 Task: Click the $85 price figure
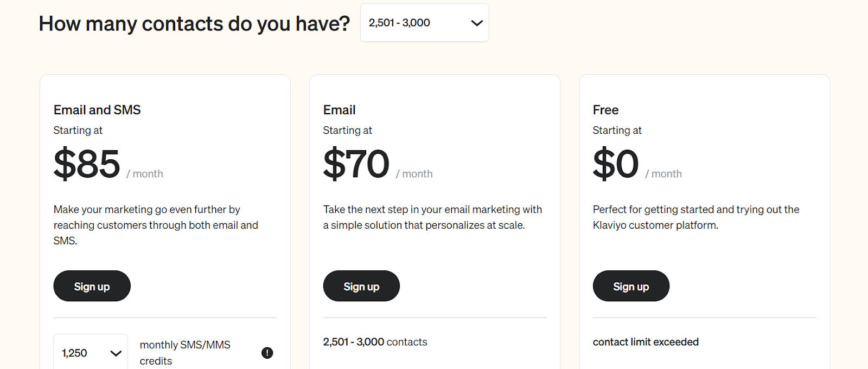pos(87,164)
